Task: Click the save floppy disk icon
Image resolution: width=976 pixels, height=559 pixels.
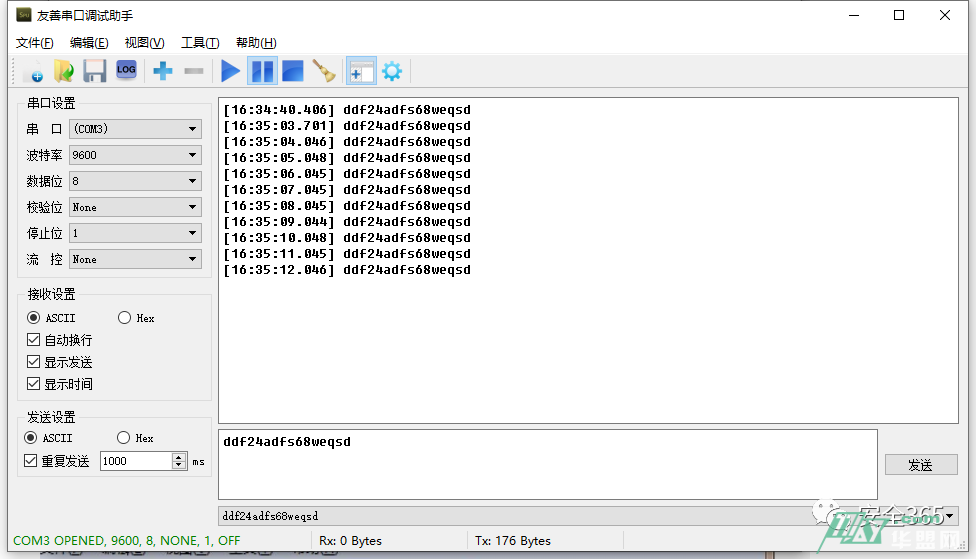Action: tap(94, 71)
